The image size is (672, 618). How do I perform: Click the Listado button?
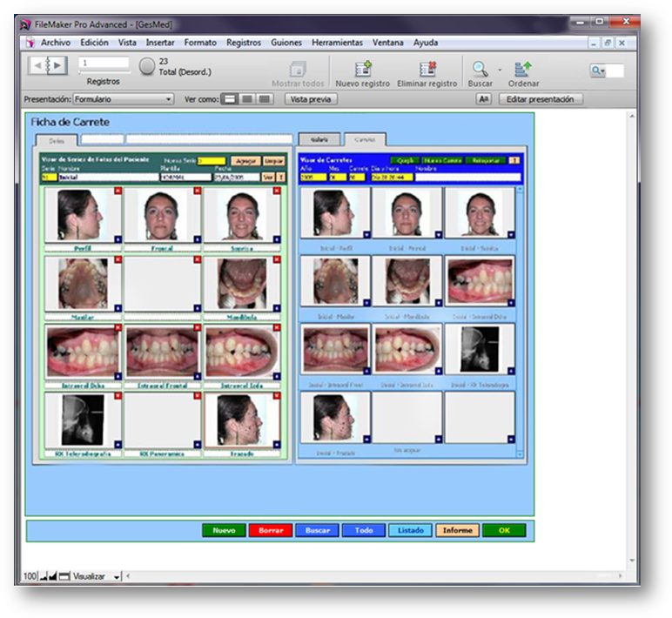(411, 530)
